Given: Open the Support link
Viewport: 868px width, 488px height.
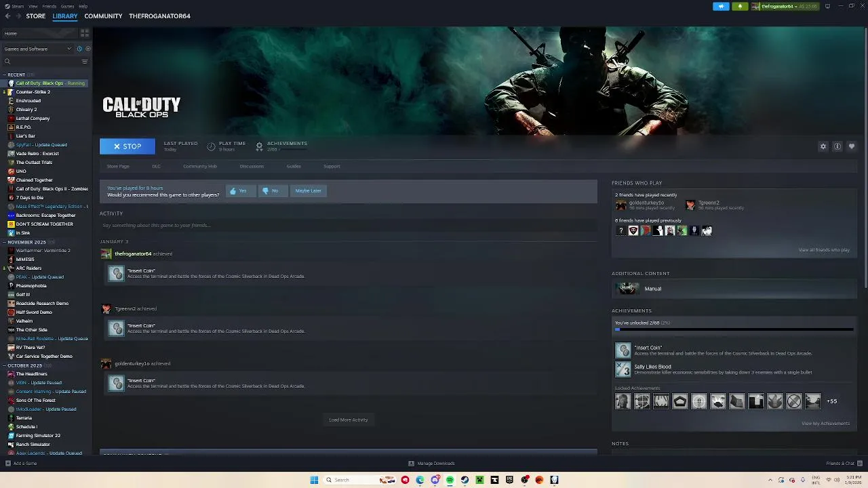Looking at the screenshot, I should coord(332,166).
